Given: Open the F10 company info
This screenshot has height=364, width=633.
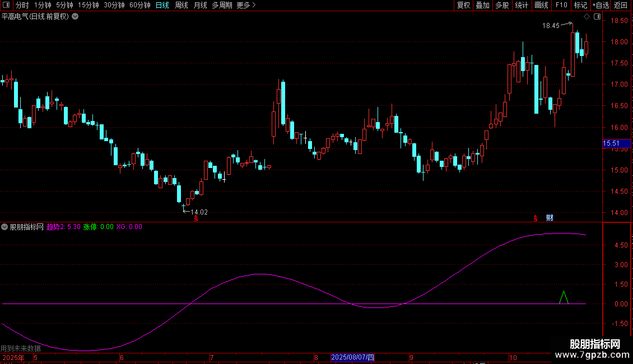Looking at the screenshot, I should tap(561, 5).
